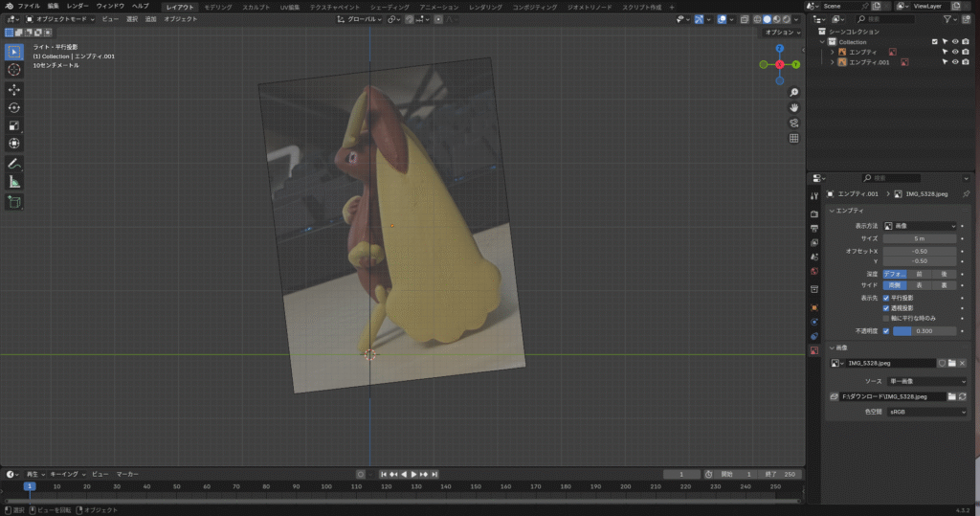Toggle the camera view icon
Viewport: 980px width, 516px height.
coord(793,123)
